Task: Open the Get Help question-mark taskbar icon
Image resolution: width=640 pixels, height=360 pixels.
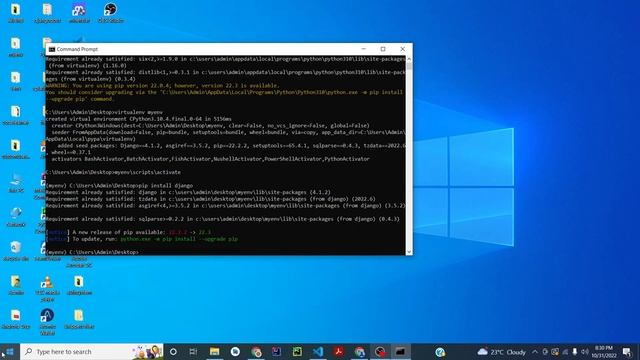Action: [x=440, y=352]
